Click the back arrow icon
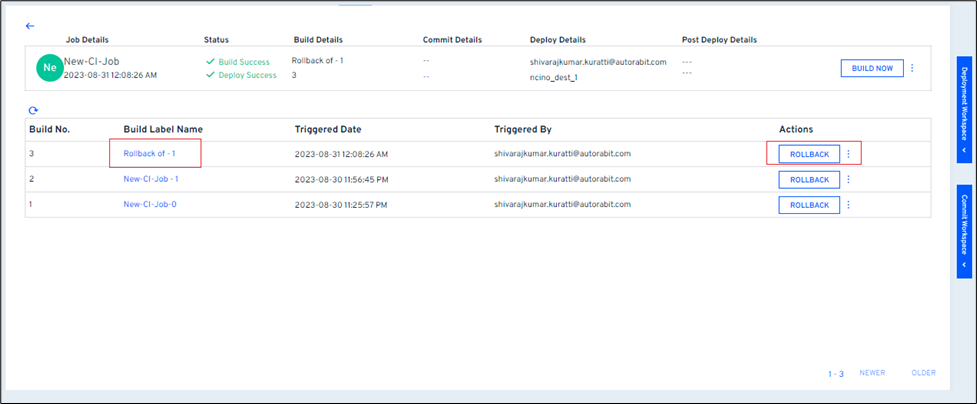977x404 pixels. (30, 25)
